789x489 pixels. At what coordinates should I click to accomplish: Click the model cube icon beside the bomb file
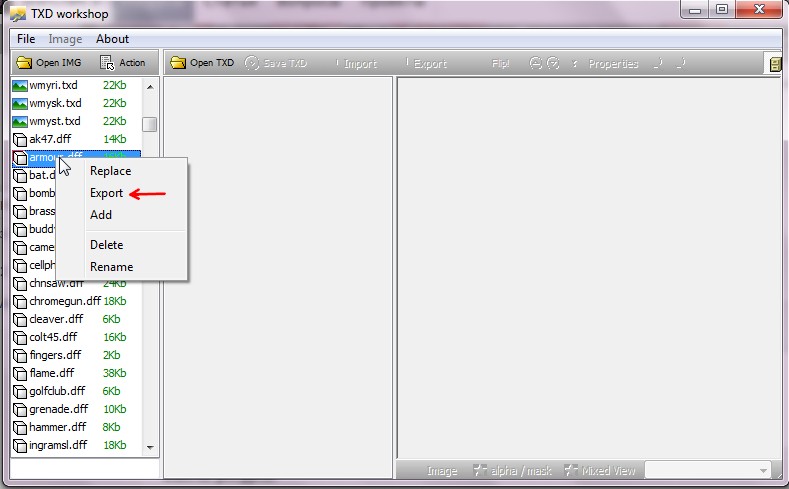click(20, 194)
